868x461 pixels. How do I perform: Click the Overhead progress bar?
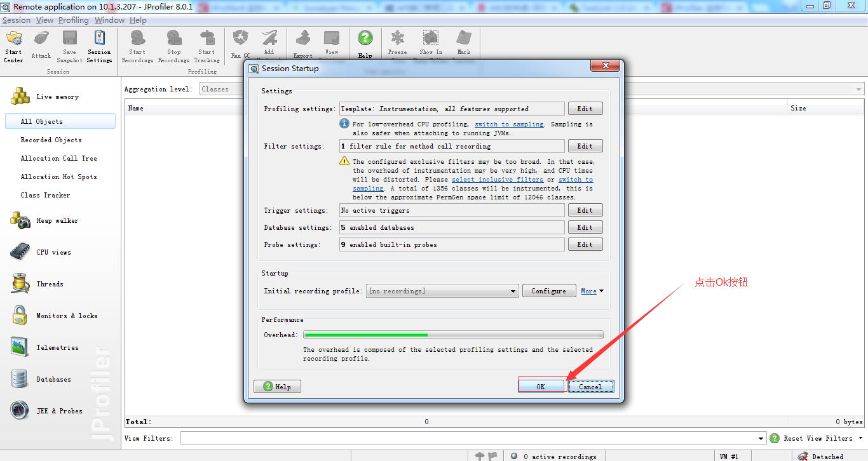tap(453, 335)
